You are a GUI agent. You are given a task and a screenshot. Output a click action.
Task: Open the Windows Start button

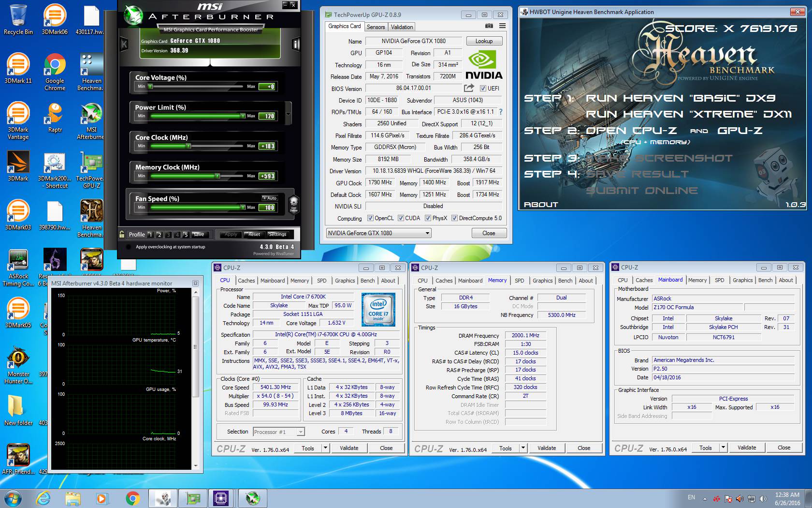(12, 498)
